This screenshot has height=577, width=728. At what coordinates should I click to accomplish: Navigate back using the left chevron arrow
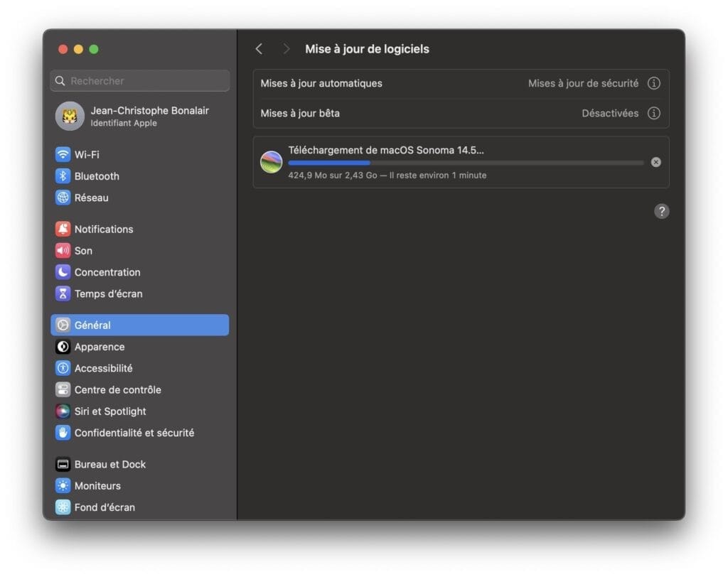259,48
